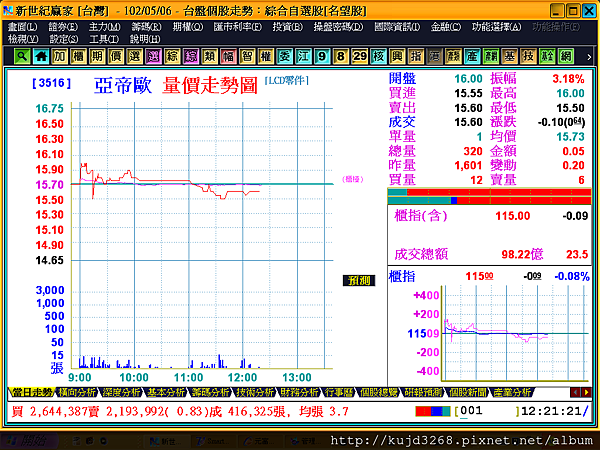The height and width of the screenshot is (450, 600).
Task: Click the yellow 選 toolbar icon
Action: [x=134, y=57]
